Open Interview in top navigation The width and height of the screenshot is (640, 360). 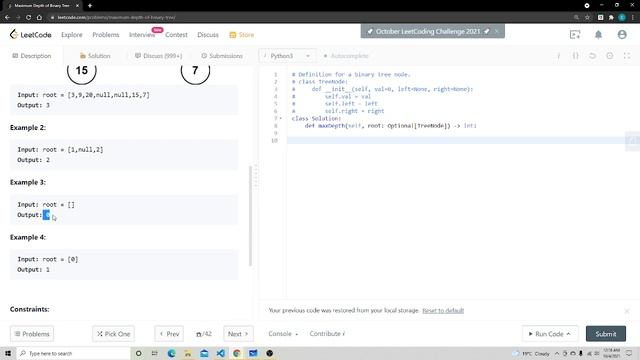(142, 35)
